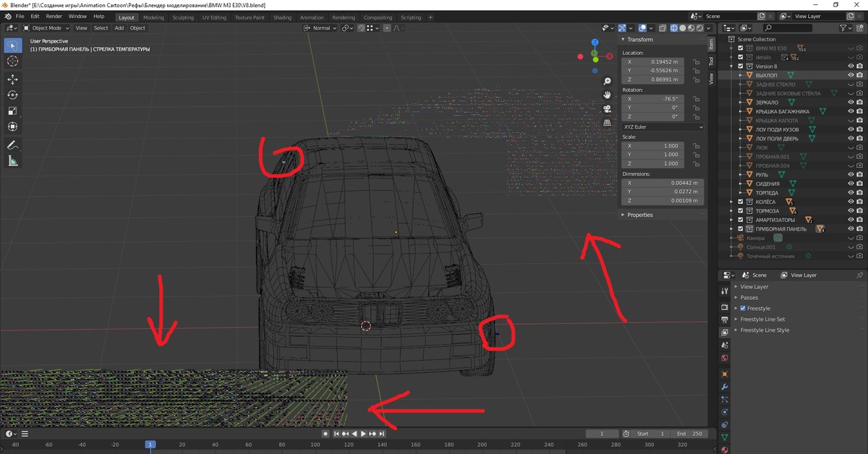Select the Cursor tool in the toolbar

(12, 61)
